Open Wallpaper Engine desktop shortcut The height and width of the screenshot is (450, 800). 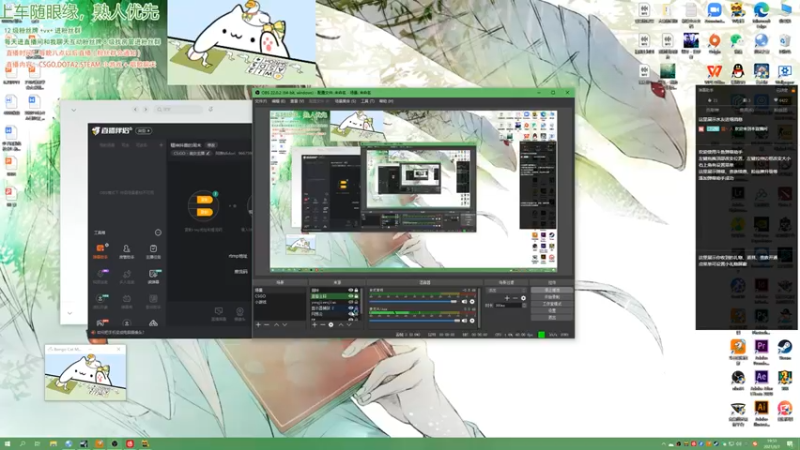pos(785,71)
